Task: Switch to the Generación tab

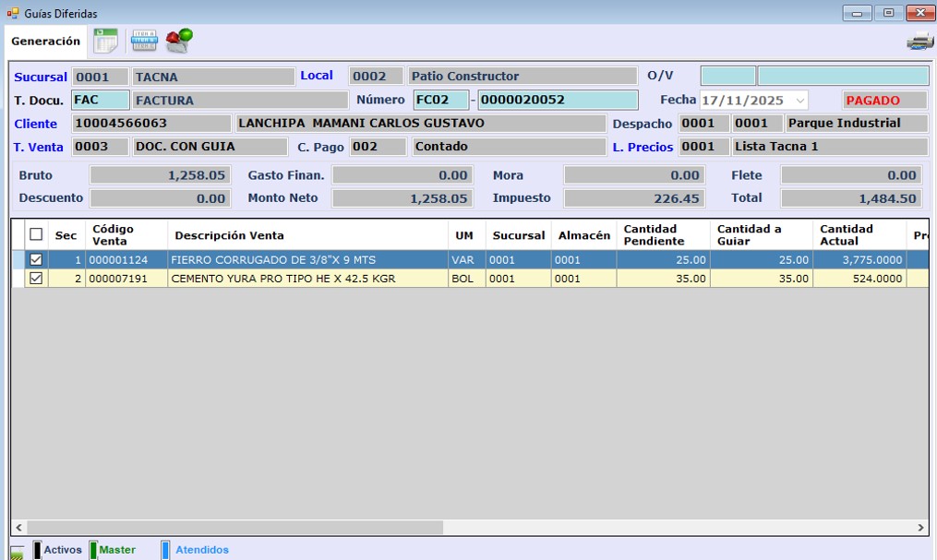Action: (46, 42)
